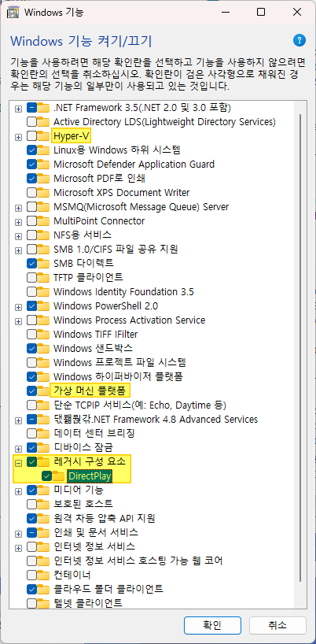Image resolution: width=316 pixels, height=644 pixels.
Task: Select the 컨테이너 label
Action: point(72,575)
